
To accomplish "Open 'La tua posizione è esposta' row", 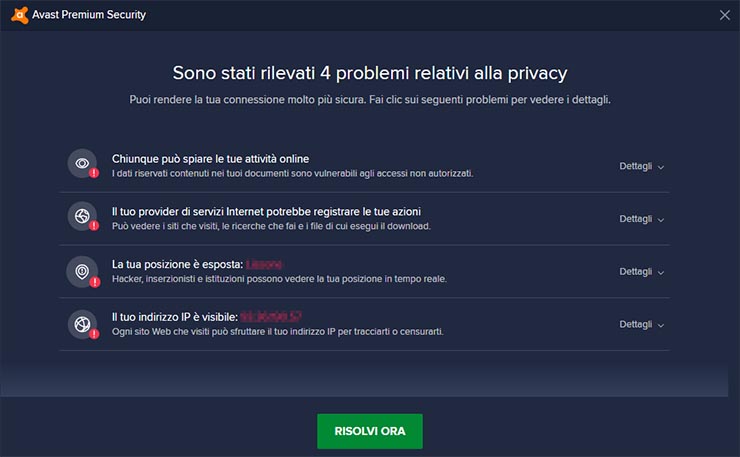I will point(177,264).
